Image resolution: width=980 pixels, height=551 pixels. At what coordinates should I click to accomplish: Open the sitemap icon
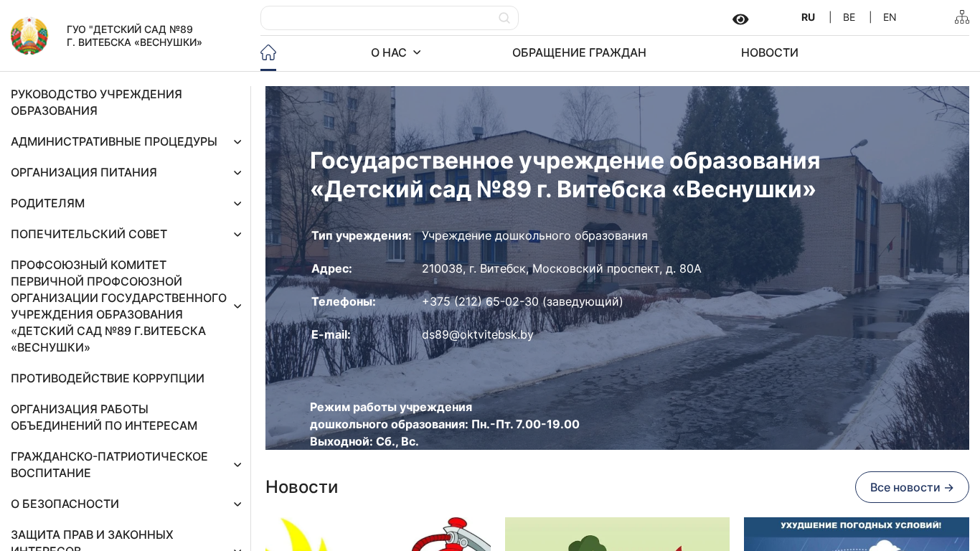(962, 17)
